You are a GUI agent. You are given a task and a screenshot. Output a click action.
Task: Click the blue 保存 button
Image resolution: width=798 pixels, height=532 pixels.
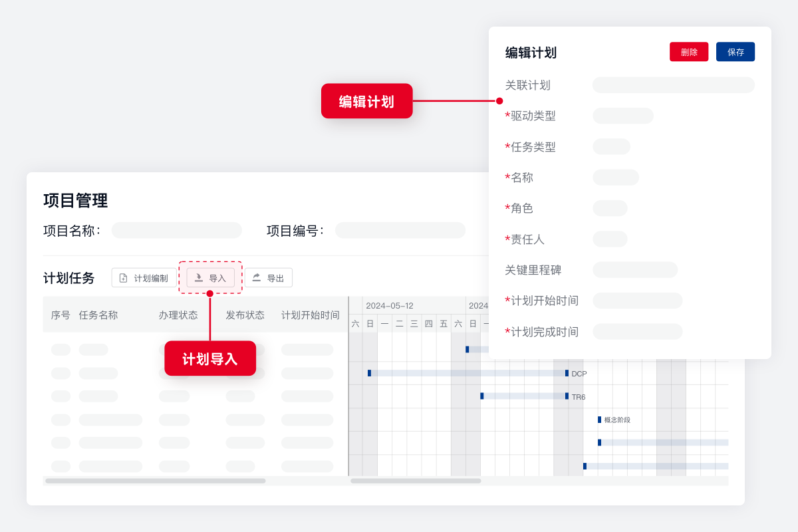735,52
